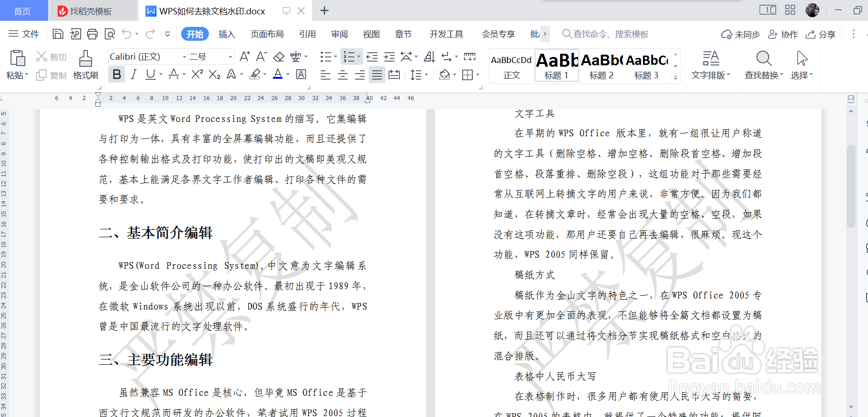Toggle justify alignment button

(377, 75)
